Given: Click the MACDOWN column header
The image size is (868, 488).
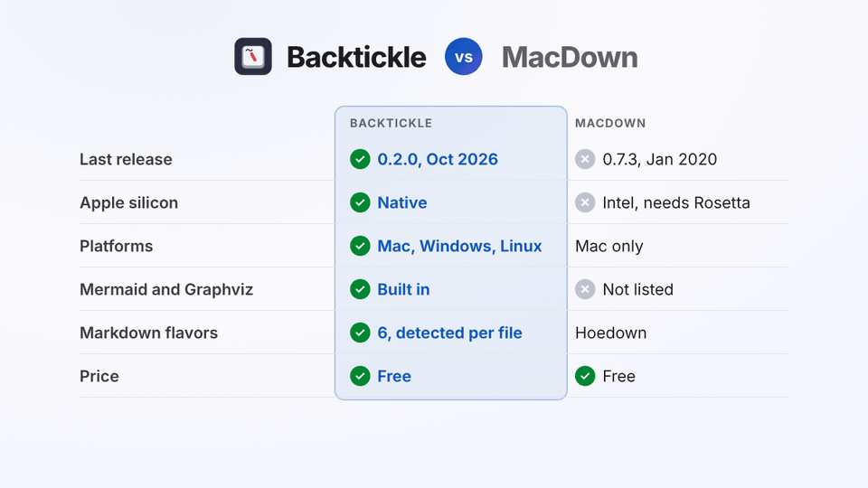Looking at the screenshot, I should 610,124.
